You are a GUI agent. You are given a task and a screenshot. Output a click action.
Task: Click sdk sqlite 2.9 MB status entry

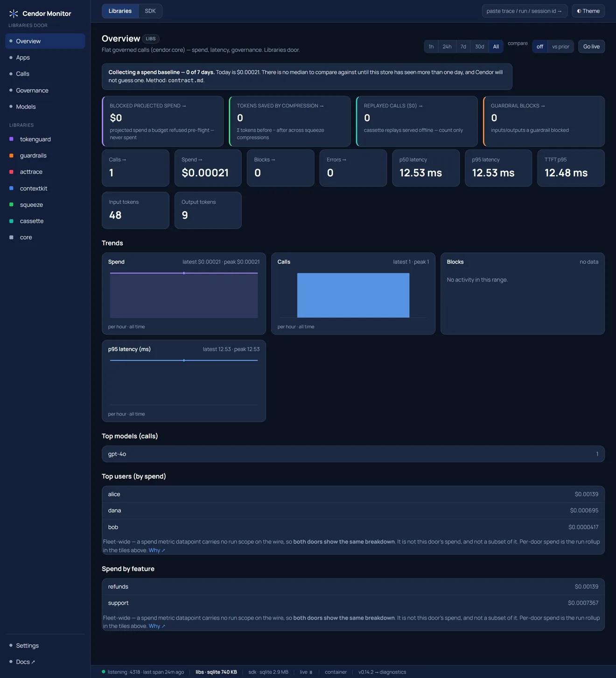(x=268, y=672)
